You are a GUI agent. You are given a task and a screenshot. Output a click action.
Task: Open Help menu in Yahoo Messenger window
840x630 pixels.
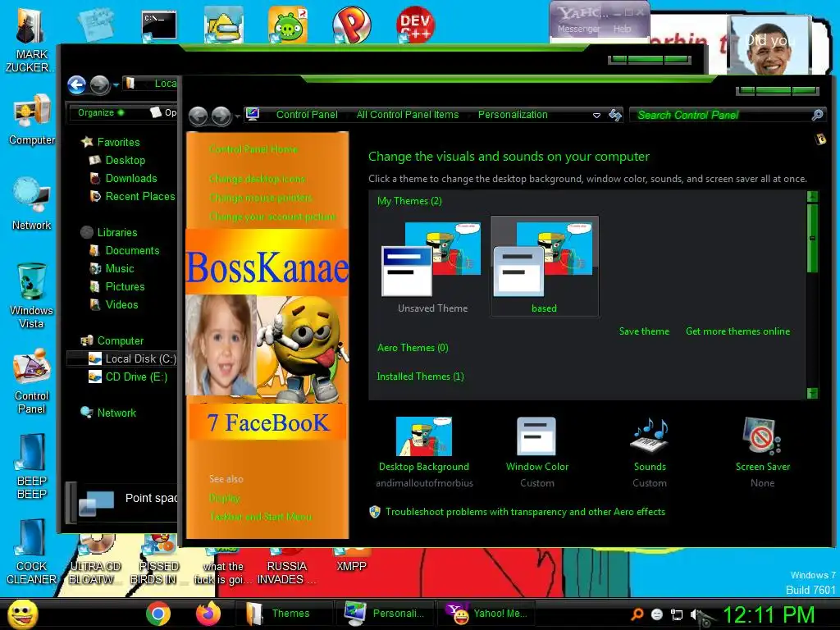click(622, 29)
